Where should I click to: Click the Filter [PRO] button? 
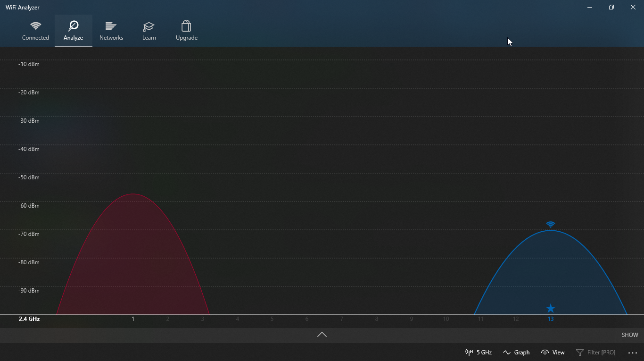click(x=596, y=353)
